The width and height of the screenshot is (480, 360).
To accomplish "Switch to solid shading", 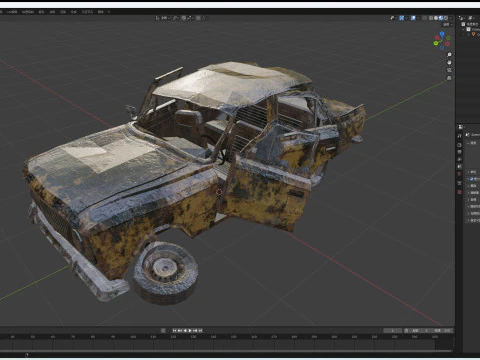I will [436, 18].
